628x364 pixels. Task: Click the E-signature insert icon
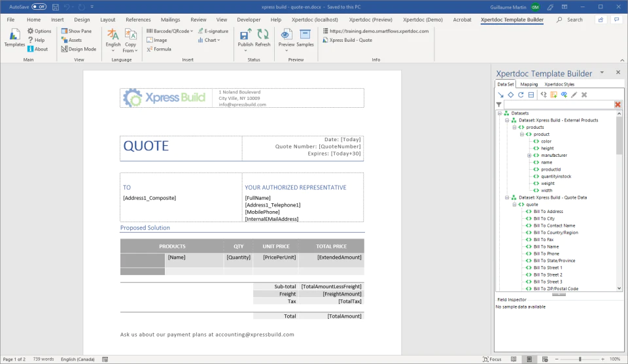click(213, 31)
